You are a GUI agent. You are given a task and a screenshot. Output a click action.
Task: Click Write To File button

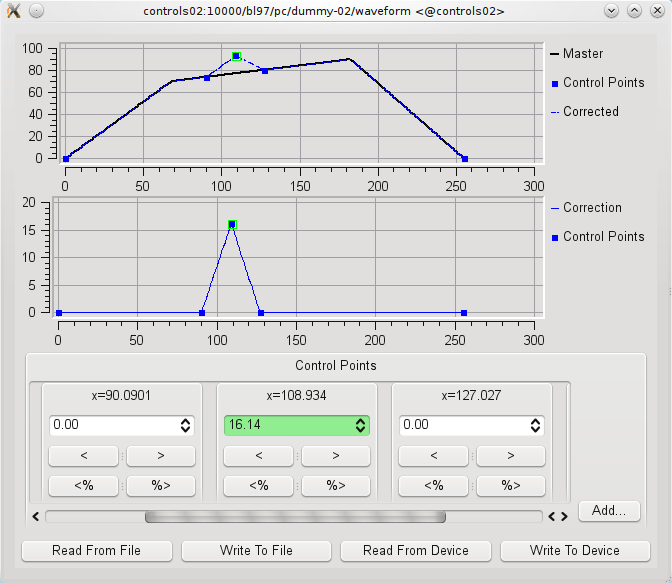tap(256, 551)
